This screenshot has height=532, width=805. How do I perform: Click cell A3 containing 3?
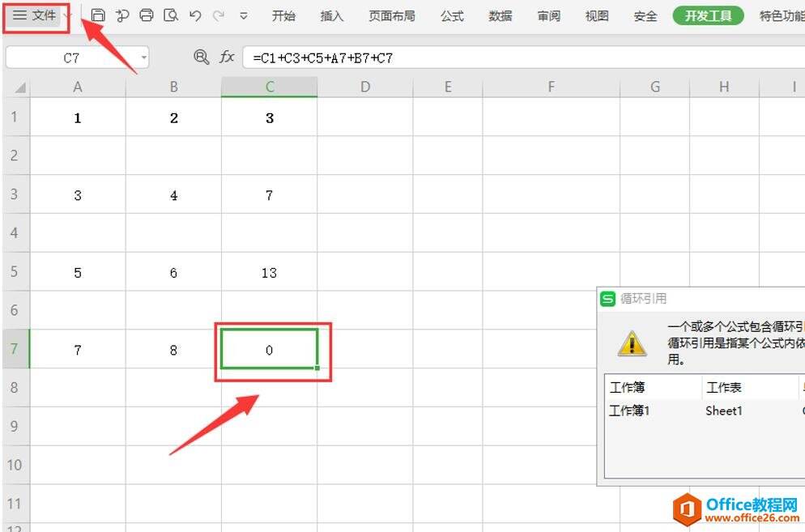78,194
